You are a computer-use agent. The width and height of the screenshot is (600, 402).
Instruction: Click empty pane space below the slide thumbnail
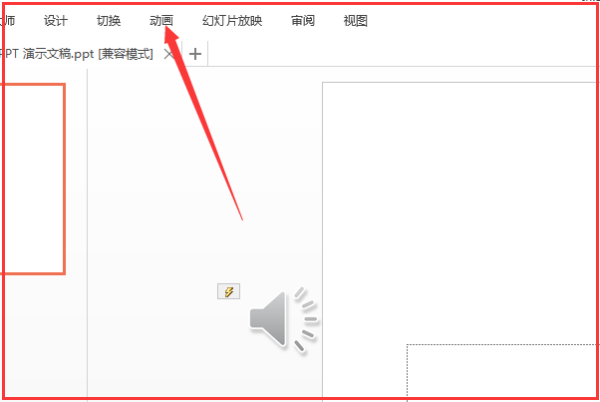(42, 337)
